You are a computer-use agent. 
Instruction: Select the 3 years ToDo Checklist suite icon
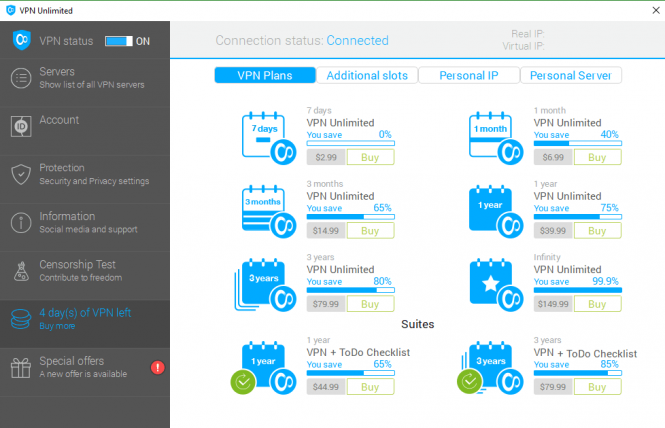click(490, 367)
